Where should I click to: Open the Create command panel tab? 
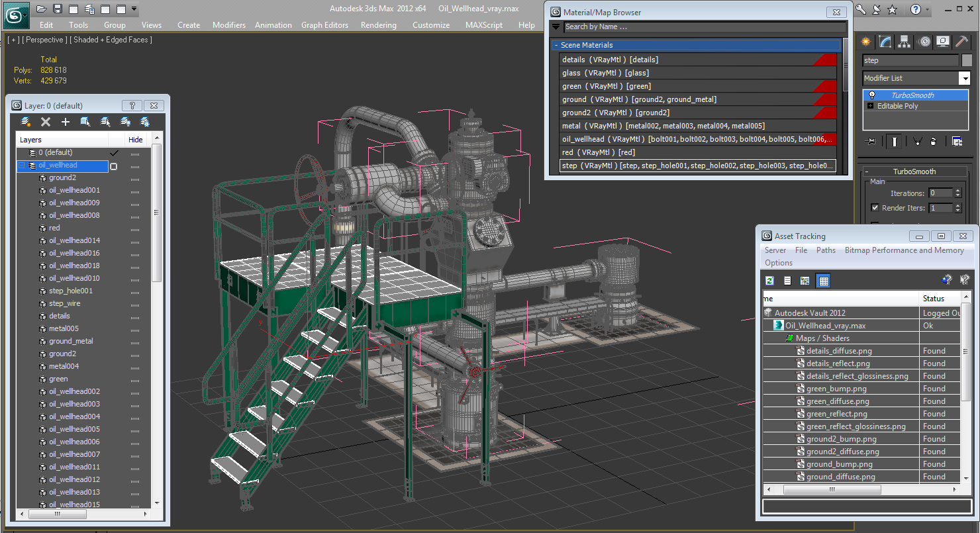pyautogui.click(x=865, y=42)
